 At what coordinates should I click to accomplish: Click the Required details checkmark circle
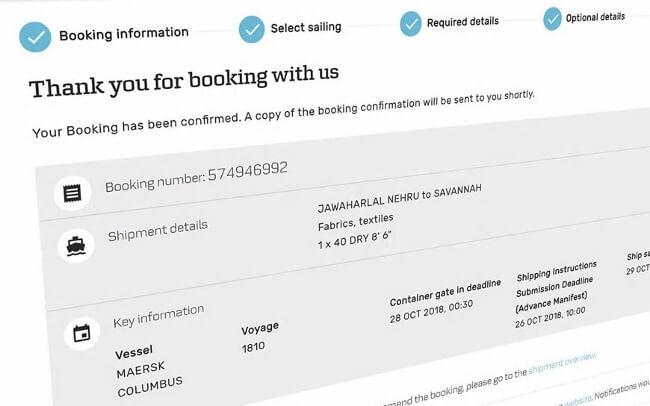411,24
